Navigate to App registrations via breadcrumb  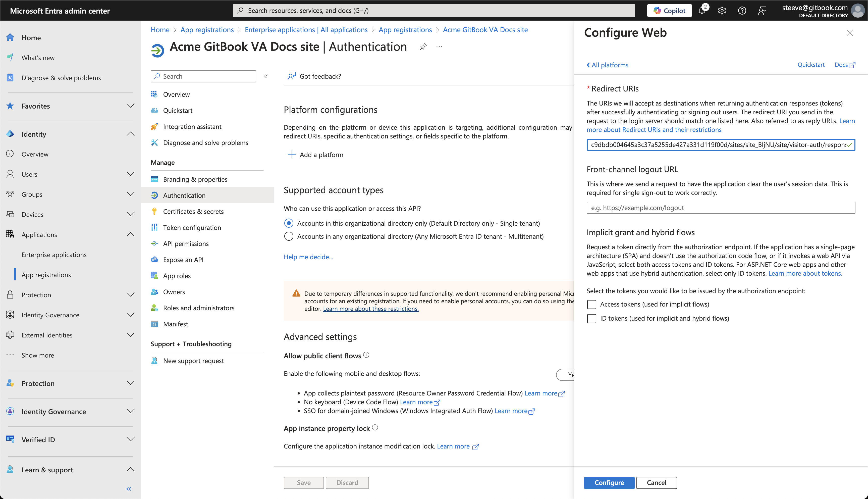[x=207, y=30]
